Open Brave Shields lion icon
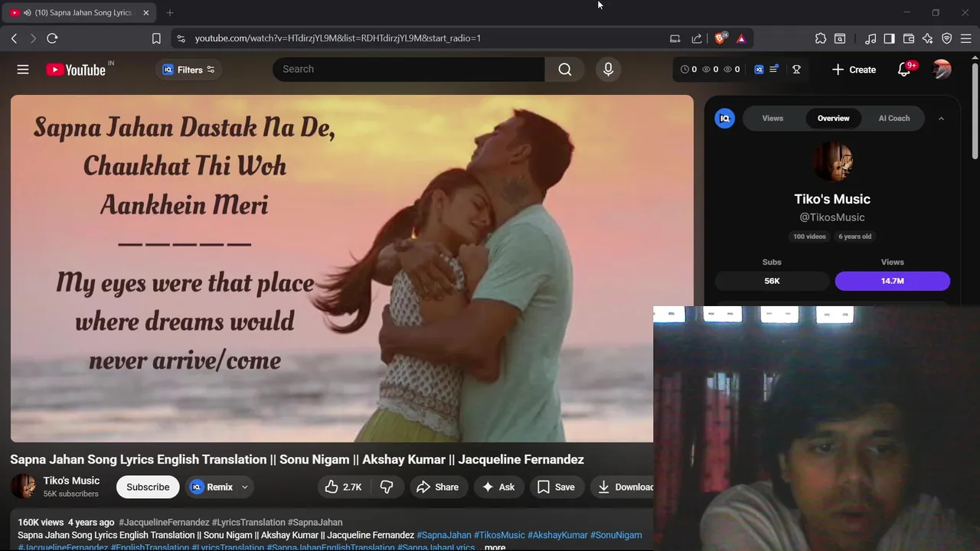The height and width of the screenshot is (551, 980). [720, 38]
